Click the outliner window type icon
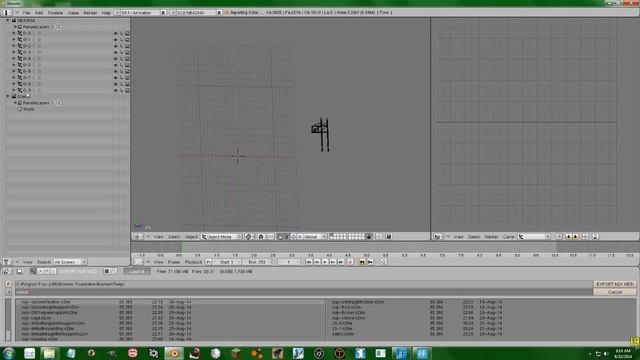This screenshot has width=640, height=360. click(x=7, y=262)
